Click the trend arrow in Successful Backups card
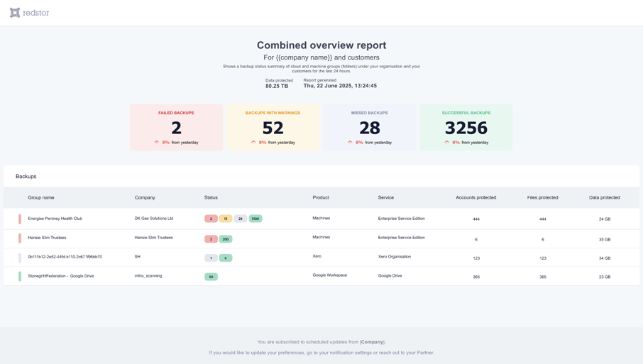 click(446, 142)
